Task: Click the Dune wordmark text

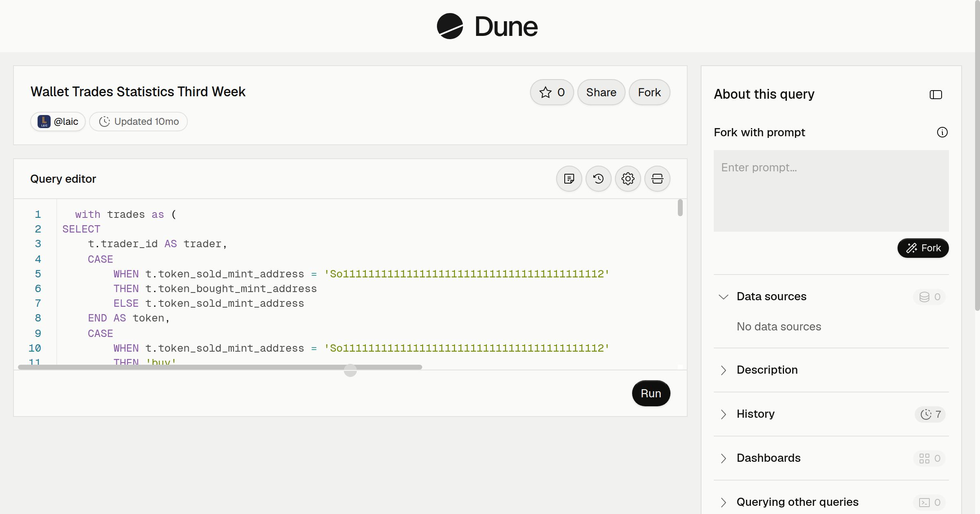Action: (x=506, y=27)
